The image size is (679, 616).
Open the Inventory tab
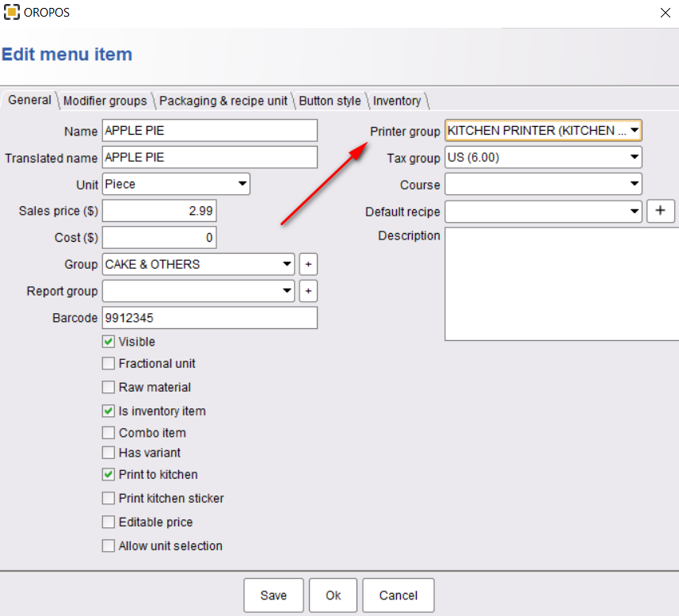click(397, 101)
